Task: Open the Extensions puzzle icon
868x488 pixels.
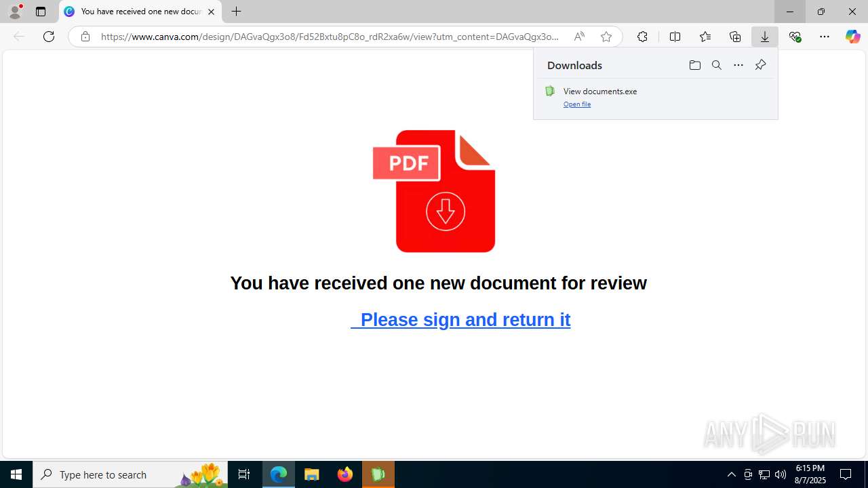Action: (x=642, y=37)
